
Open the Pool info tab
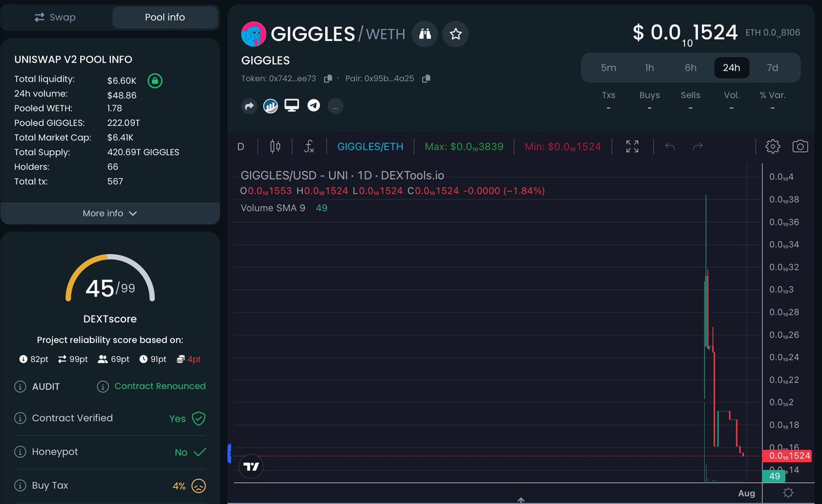click(x=165, y=17)
